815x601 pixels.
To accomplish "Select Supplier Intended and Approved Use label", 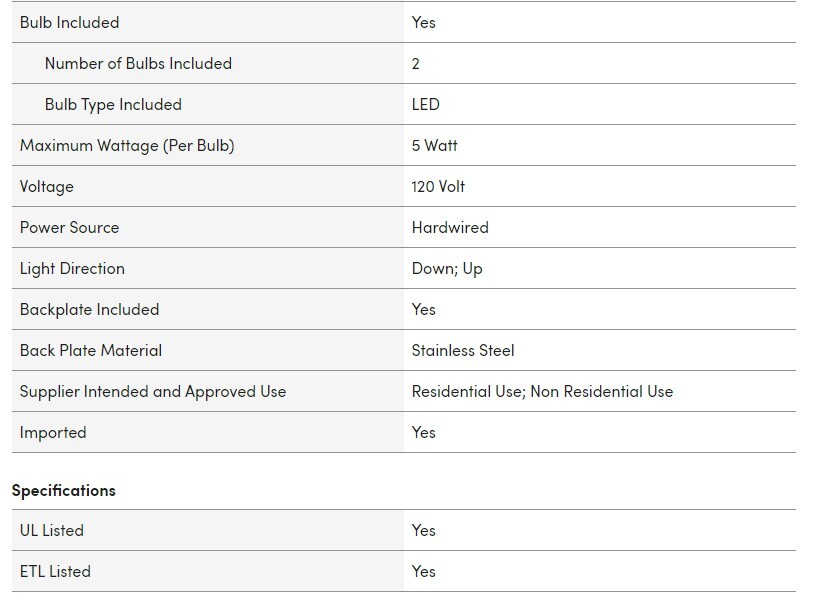I will click(x=153, y=391).
